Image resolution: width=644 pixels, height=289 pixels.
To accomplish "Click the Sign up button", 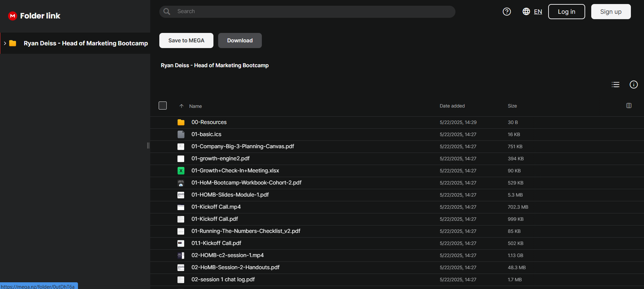I will coord(611,12).
